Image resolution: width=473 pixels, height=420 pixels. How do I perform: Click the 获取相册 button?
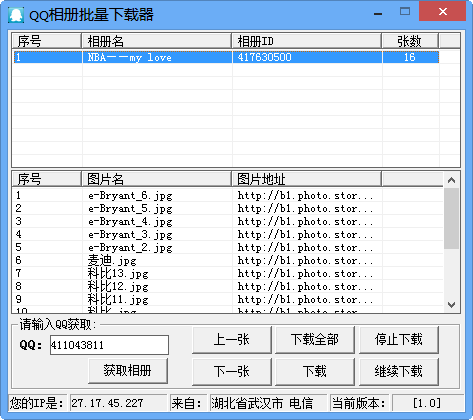pos(128,371)
